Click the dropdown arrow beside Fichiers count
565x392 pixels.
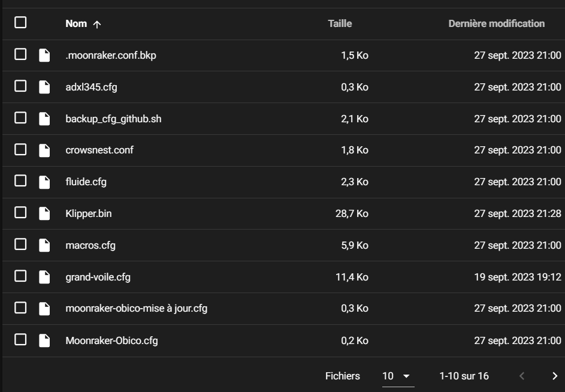pos(406,376)
